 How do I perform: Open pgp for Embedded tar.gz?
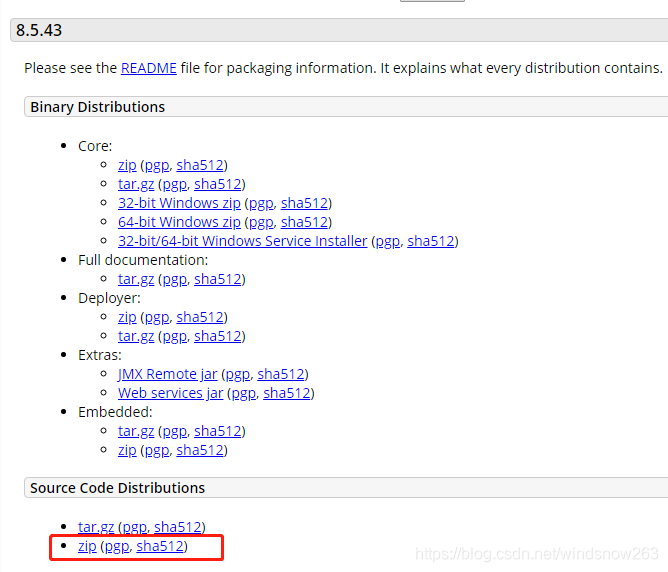click(175, 431)
